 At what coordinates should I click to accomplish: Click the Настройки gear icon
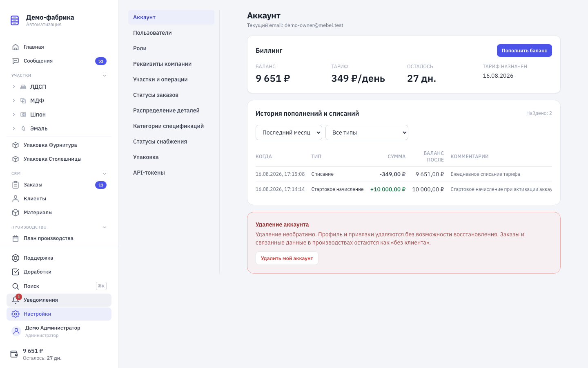[16, 314]
